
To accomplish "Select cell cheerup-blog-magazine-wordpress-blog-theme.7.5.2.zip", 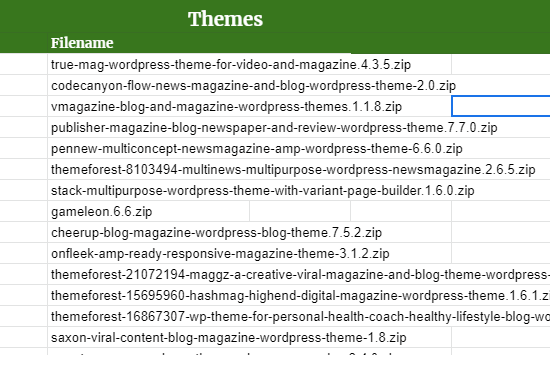I will click(216, 233).
